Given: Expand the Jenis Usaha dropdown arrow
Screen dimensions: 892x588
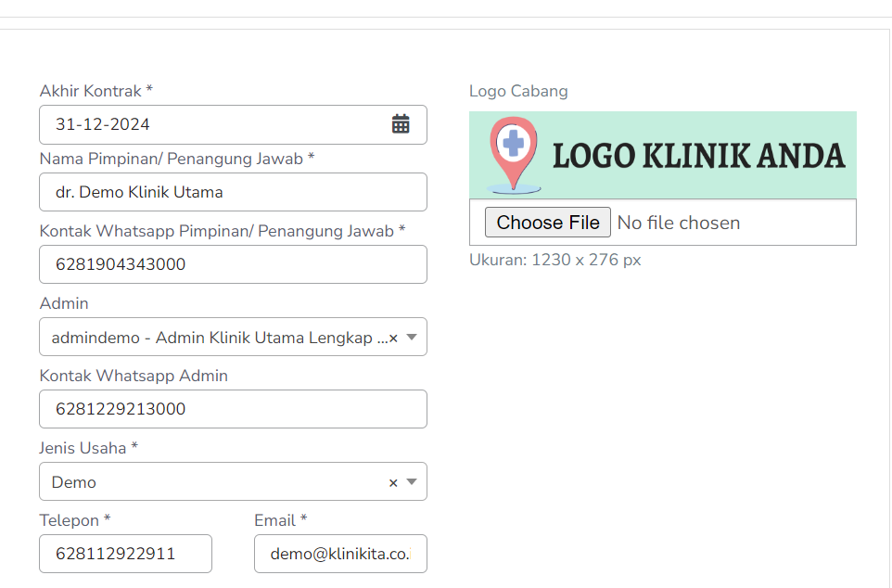Looking at the screenshot, I should click(412, 481).
